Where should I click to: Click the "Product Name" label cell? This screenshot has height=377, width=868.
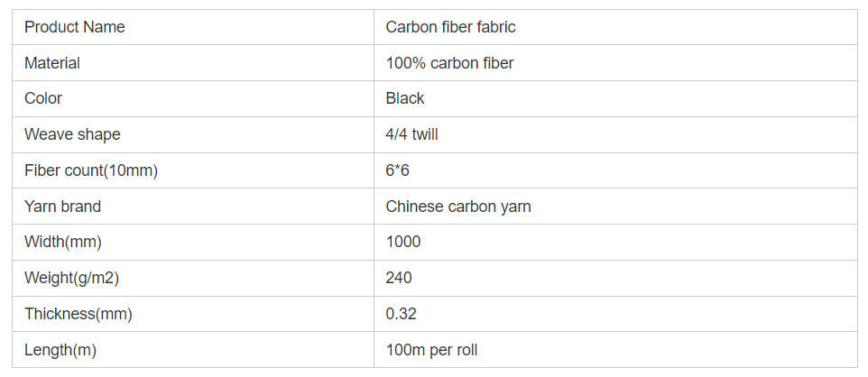[75, 27]
